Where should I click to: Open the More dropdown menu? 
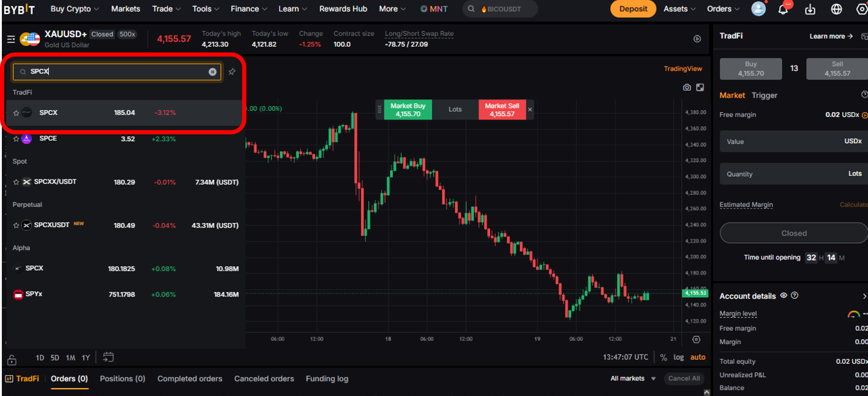pyautogui.click(x=392, y=9)
